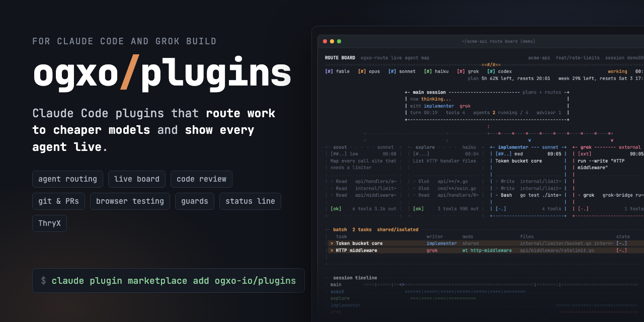Click the 'status line' tag chip
Viewport: 644px width, 322px height.
click(250, 201)
